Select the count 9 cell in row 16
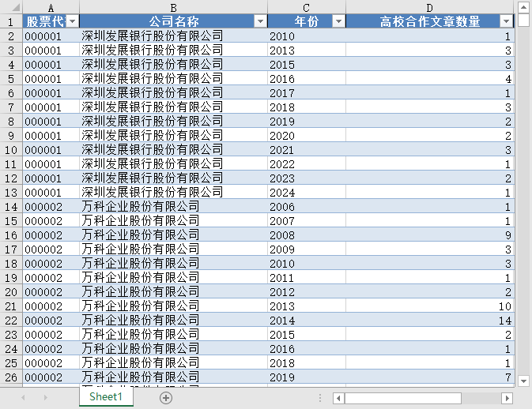The width and height of the screenshot is (532, 409). 429,235
